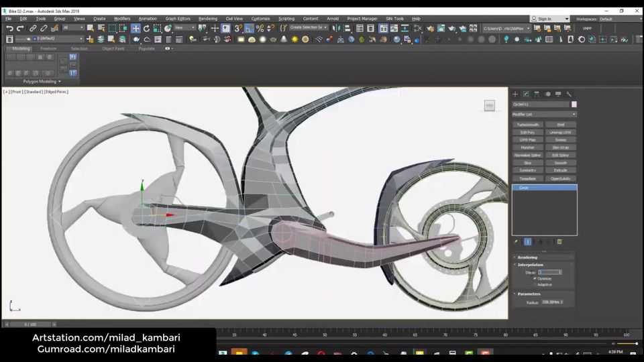
Task: Open the Modifiers menu
Action: click(122, 19)
